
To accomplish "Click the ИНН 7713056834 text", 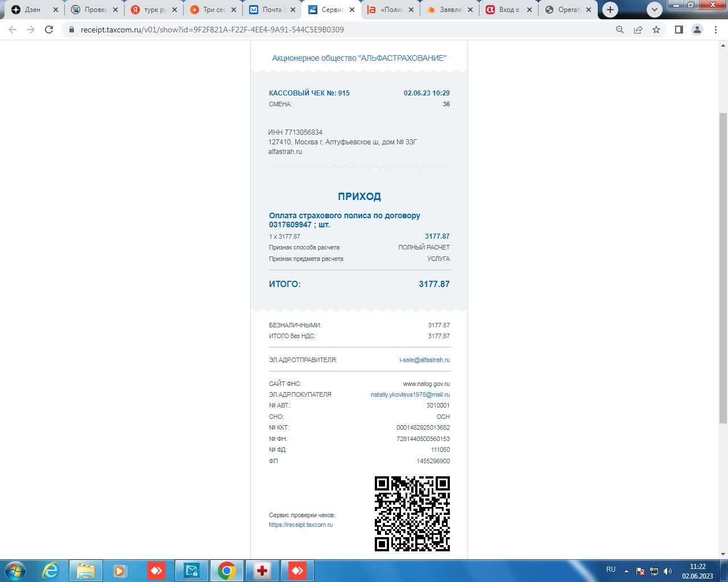I will click(295, 132).
